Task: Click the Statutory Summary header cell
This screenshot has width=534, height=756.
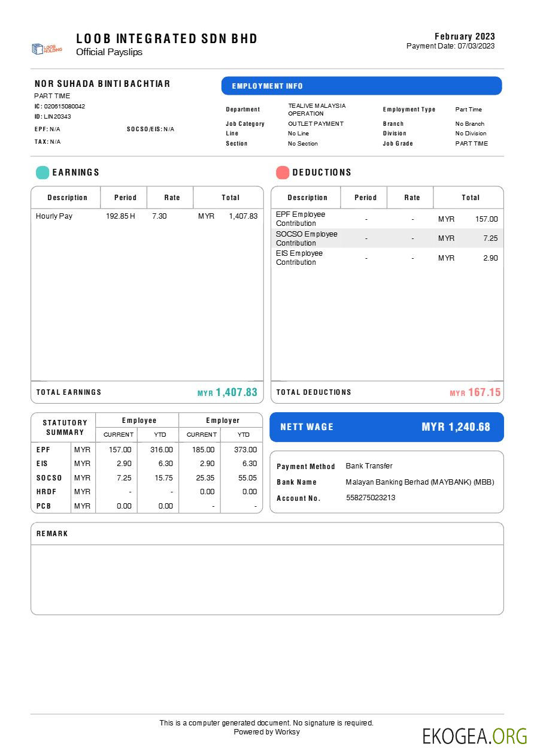Action: click(x=65, y=428)
